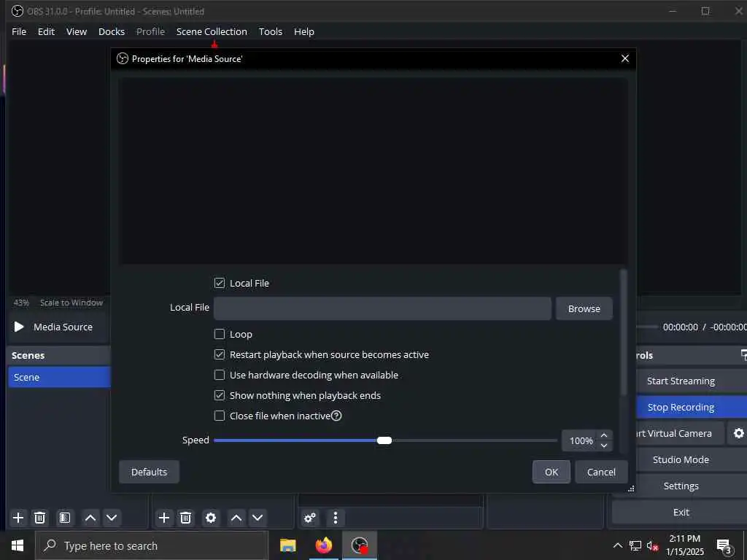Open the Edit menu
Image resolution: width=747 pixels, height=560 pixels.
point(46,31)
